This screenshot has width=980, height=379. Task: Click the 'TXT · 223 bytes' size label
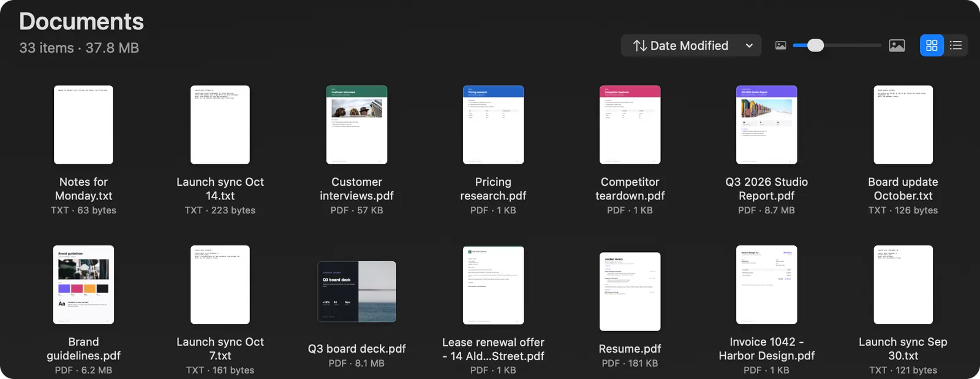pyautogui.click(x=220, y=210)
